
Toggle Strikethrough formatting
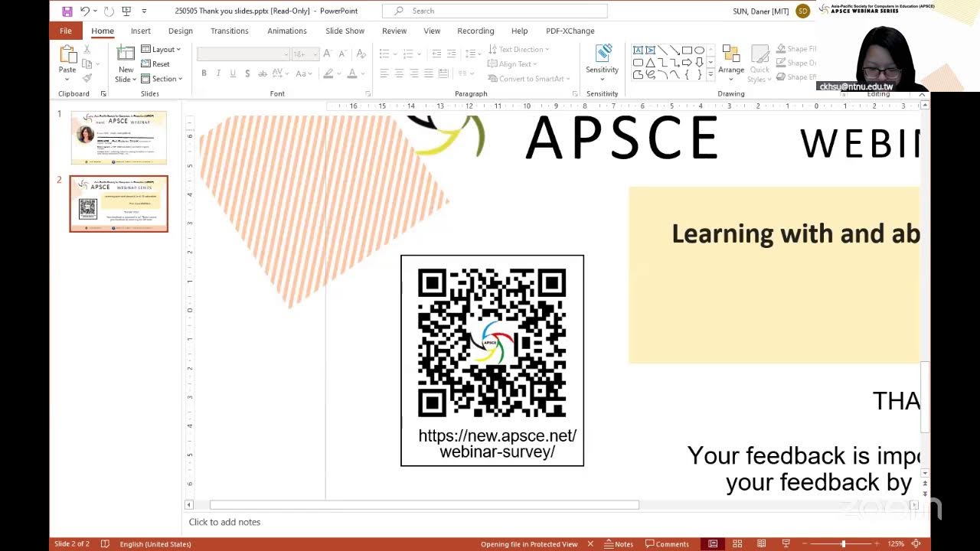click(263, 73)
